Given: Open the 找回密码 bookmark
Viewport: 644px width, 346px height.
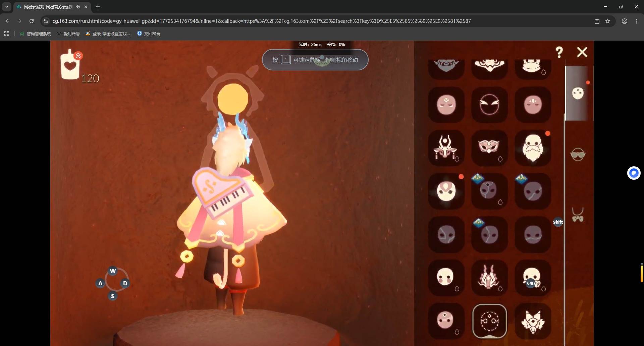Looking at the screenshot, I should tap(149, 34).
